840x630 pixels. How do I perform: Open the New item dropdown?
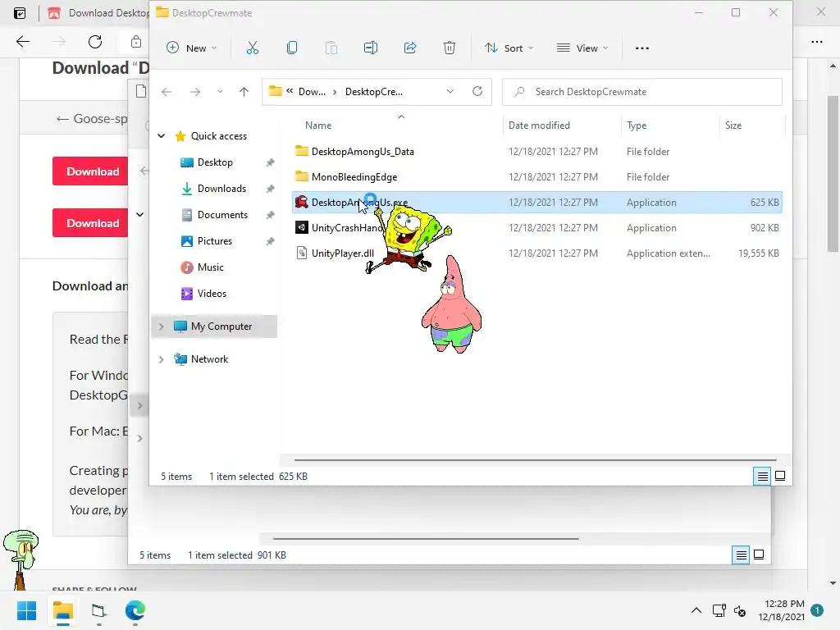(192, 48)
